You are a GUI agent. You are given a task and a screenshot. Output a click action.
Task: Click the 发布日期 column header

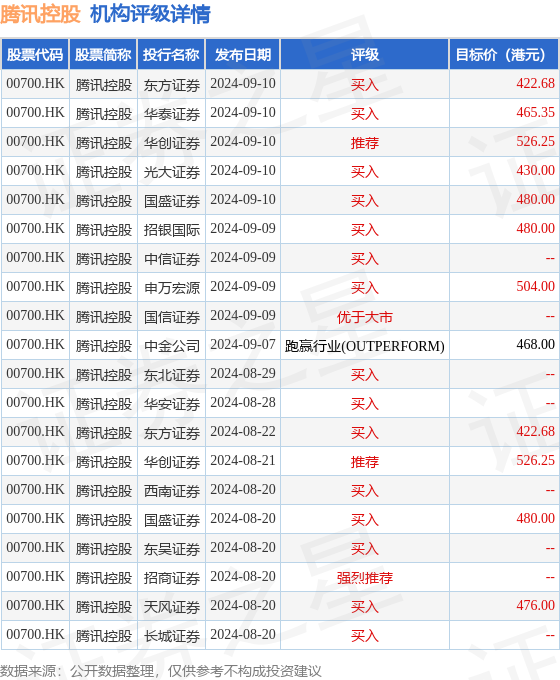point(243,55)
